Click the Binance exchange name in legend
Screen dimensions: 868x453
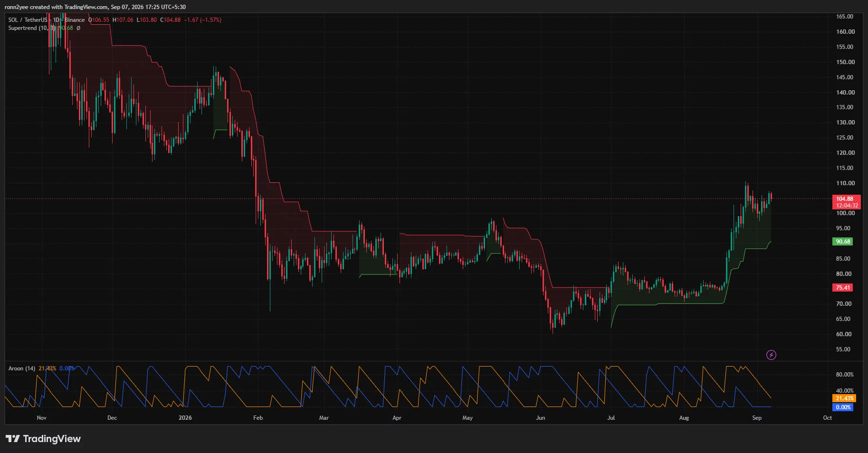tap(75, 20)
